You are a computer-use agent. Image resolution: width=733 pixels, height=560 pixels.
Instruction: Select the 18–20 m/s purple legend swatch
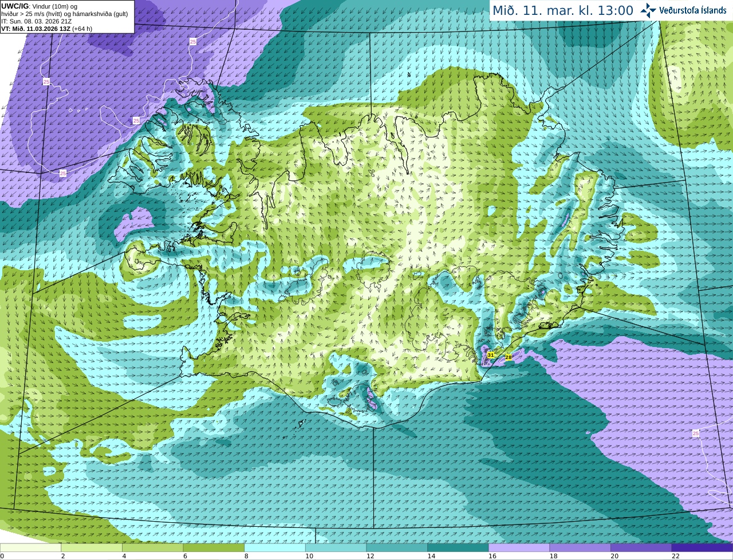(x=580, y=547)
